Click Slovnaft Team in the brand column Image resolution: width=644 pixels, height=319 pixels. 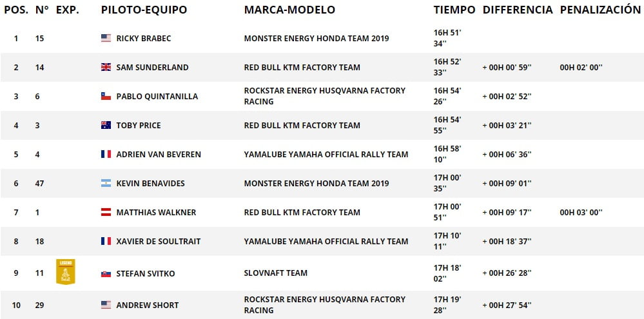coord(275,273)
